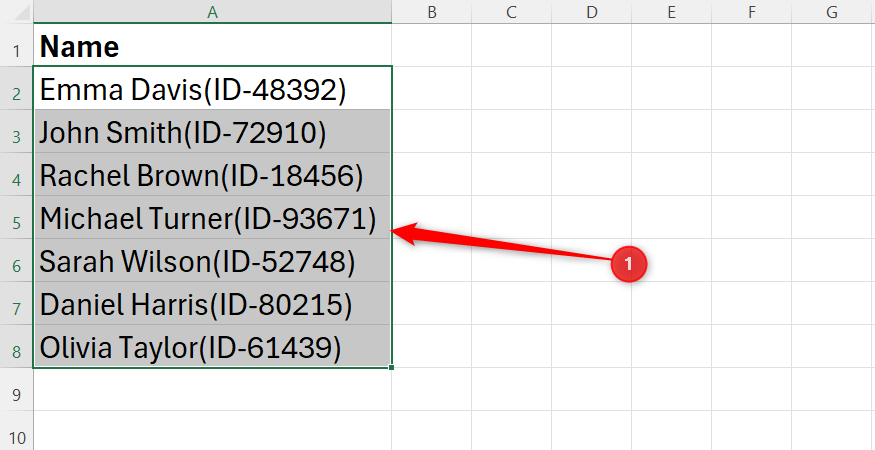The image size is (875, 450).
Task: Select entire column A via header
Action: 212,12
